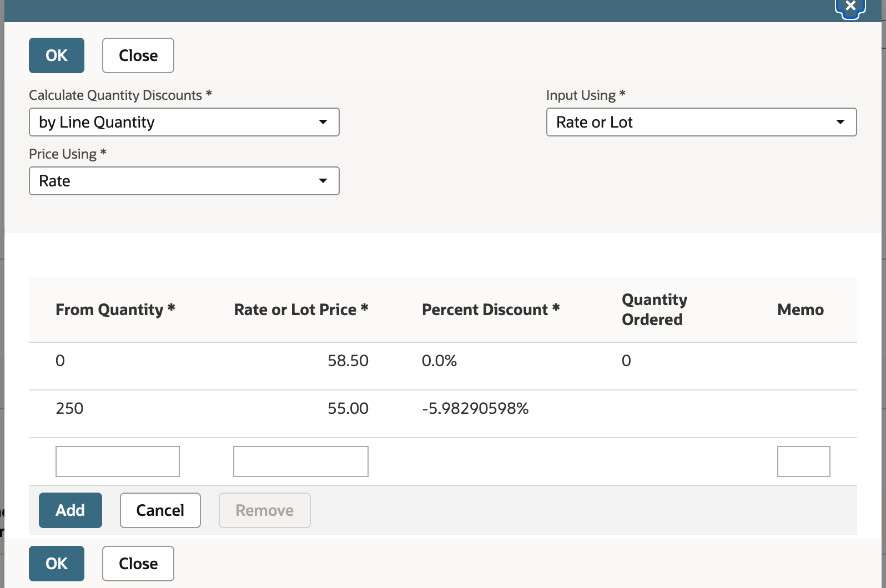This screenshot has width=886, height=588.
Task: Focus the Rate or Lot Price input
Action: [301, 462]
